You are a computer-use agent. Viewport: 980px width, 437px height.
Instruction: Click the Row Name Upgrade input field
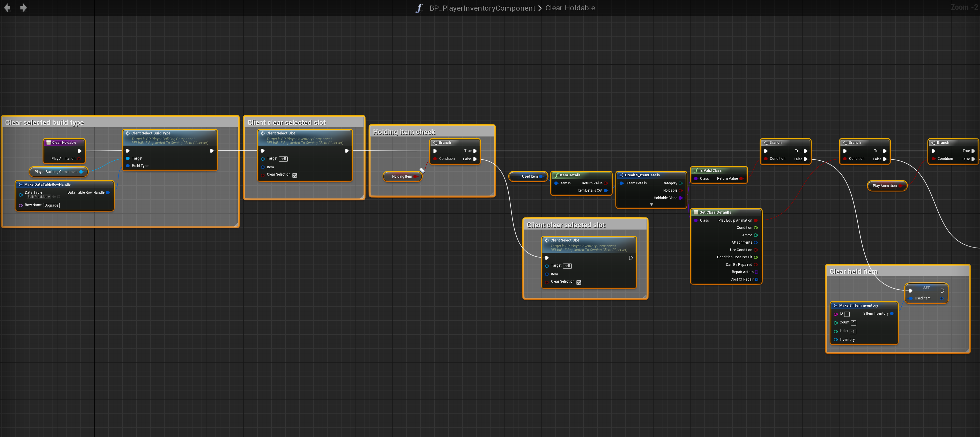coord(51,205)
